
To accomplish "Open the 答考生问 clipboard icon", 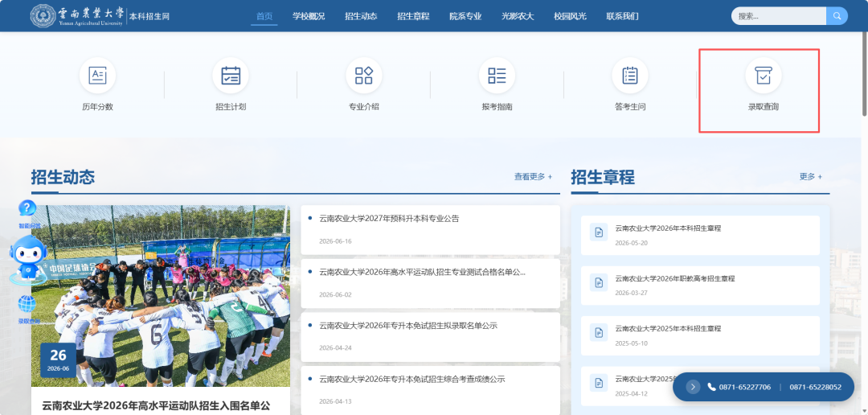I will [630, 76].
